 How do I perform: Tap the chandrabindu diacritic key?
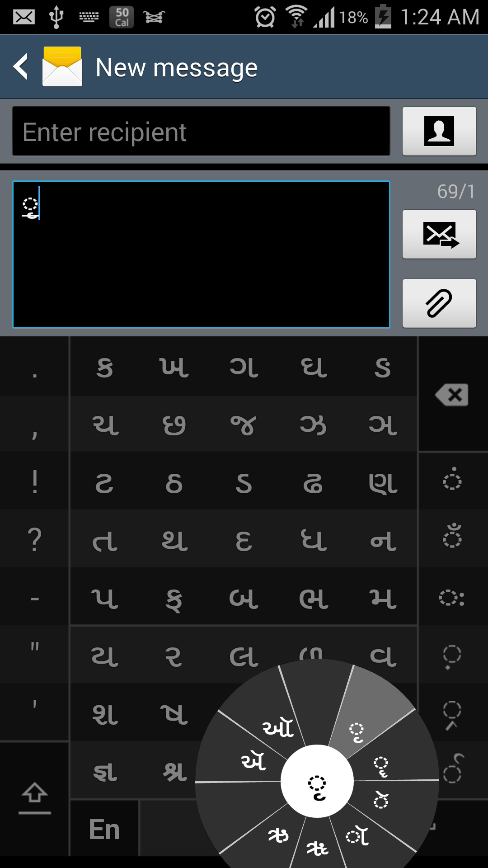(x=452, y=537)
